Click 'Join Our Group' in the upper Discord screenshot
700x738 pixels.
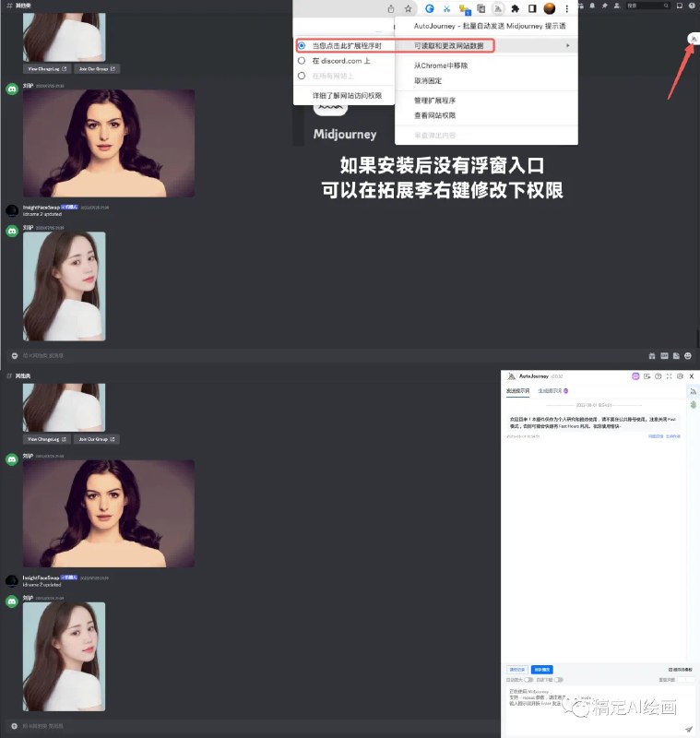click(x=97, y=68)
